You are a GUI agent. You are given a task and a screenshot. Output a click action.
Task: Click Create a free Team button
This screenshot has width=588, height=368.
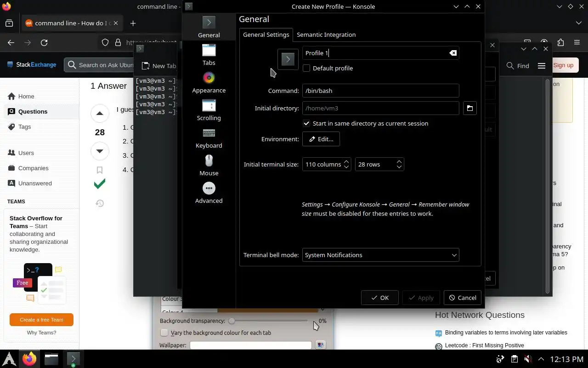tap(41, 320)
